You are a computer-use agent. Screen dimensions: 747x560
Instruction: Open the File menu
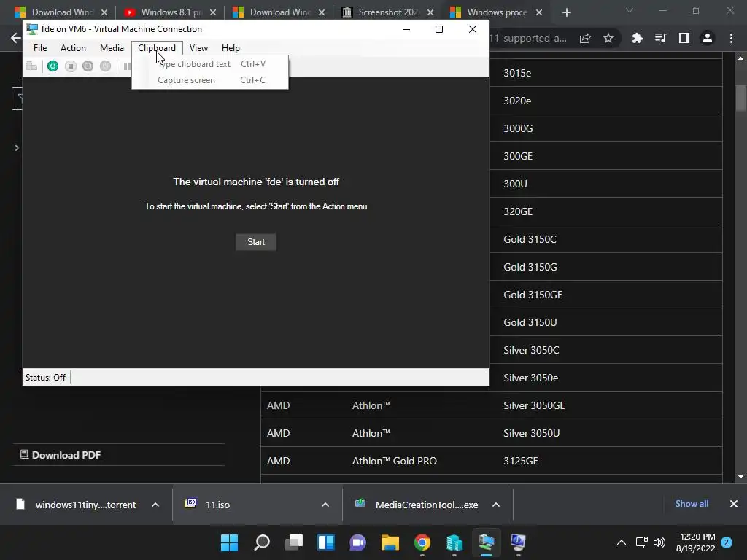click(x=40, y=48)
